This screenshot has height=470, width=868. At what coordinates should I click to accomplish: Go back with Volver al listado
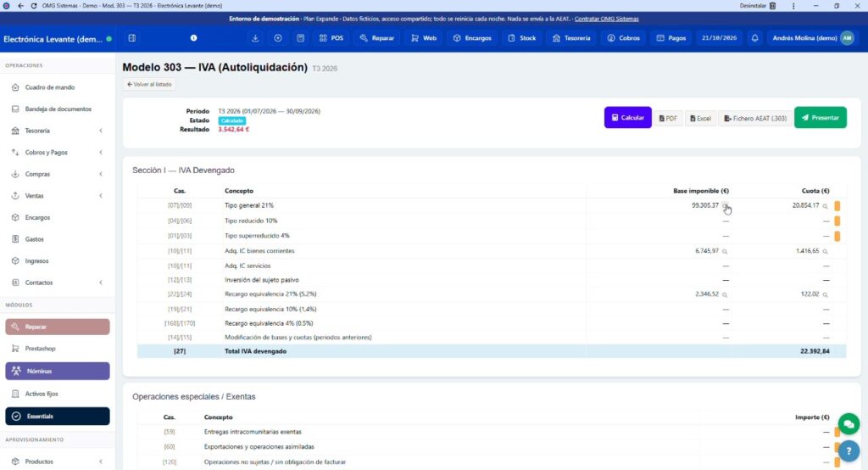click(149, 85)
